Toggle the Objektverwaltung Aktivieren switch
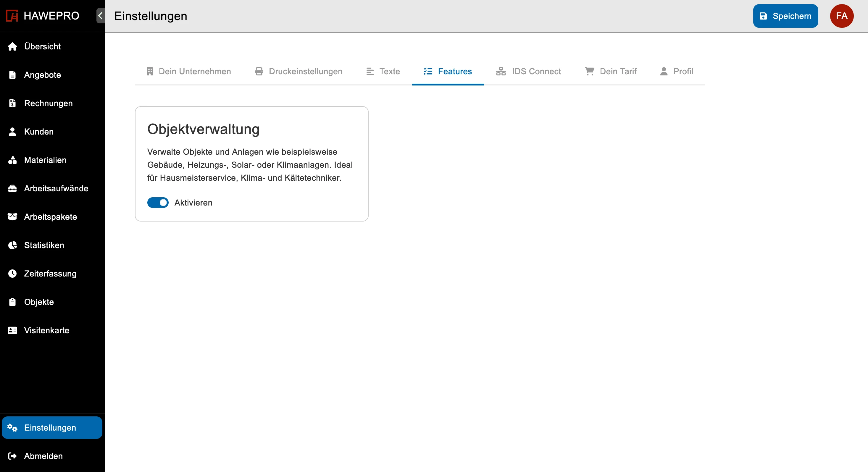 pos(158,203)
